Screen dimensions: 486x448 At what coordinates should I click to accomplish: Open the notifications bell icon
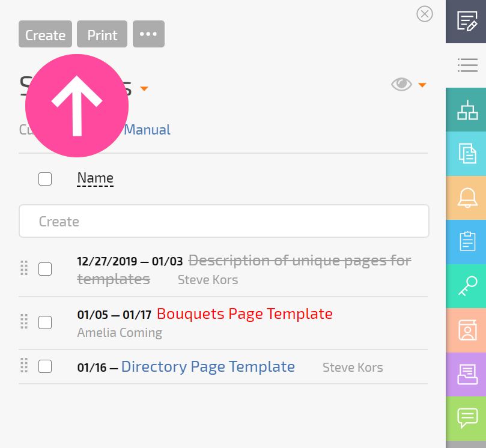coord(467,198)
